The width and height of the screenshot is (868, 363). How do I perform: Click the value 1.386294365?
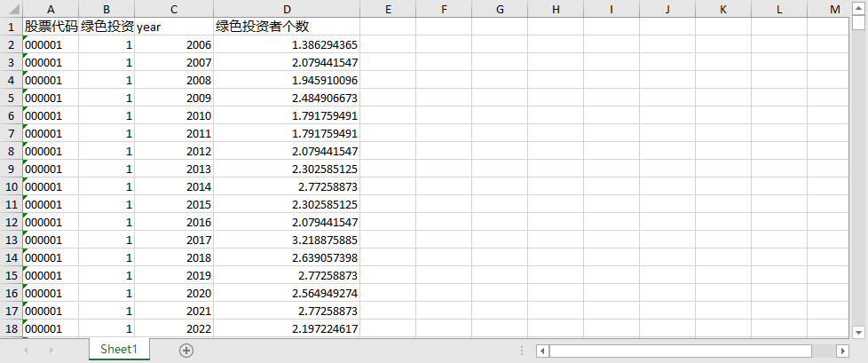pos(287,45)
